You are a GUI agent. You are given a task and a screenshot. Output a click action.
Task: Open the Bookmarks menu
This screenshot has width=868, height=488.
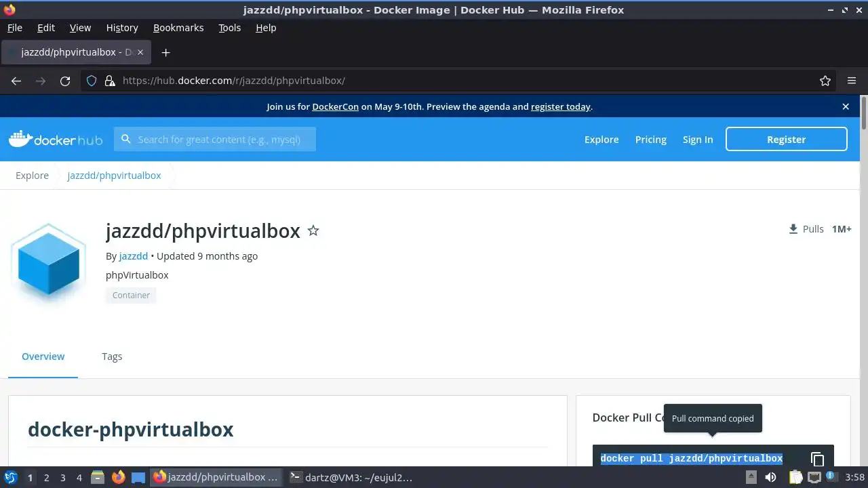point(178,28)
